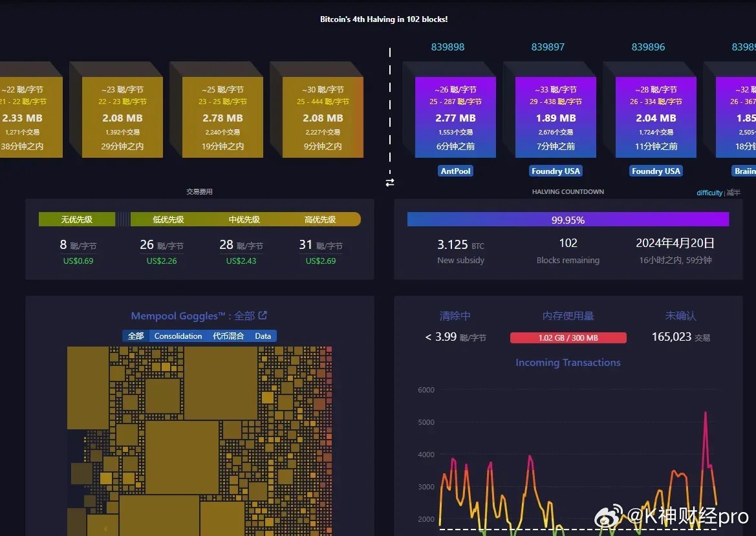756x536 pixels.
Task: Click the US$0.69 fee price
Action: click(78, 261)
